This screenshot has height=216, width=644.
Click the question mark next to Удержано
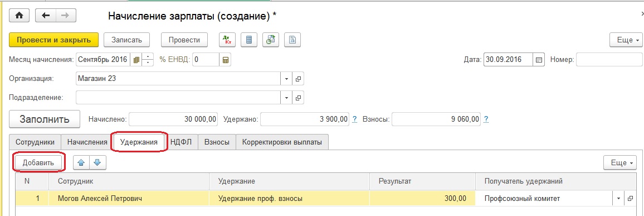pos(354,120)
